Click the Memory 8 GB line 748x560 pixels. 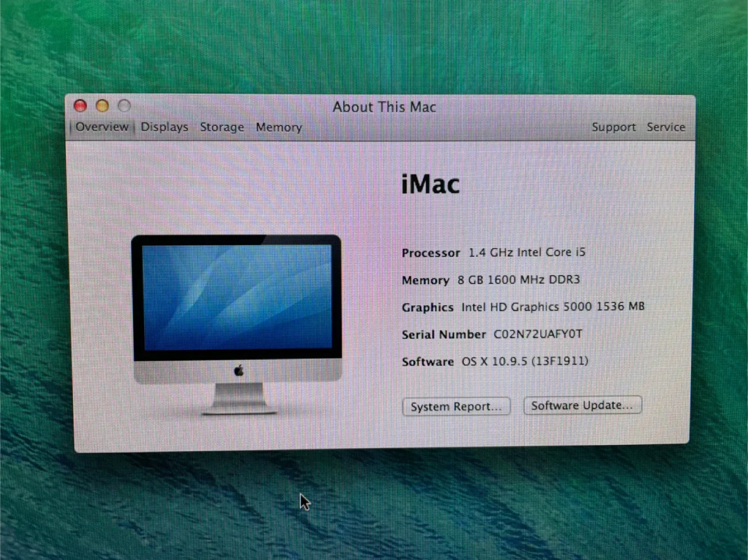(x=491, y=280)
